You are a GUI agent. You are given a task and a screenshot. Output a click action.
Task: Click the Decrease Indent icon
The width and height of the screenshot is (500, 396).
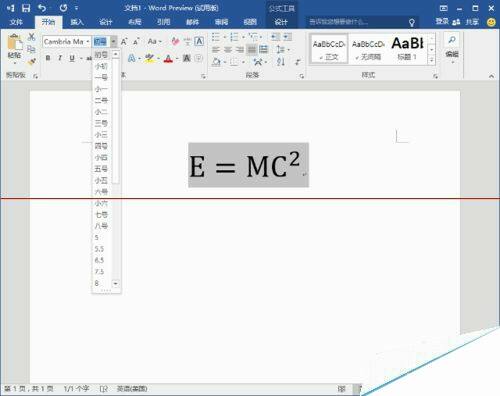pos(275,37)
